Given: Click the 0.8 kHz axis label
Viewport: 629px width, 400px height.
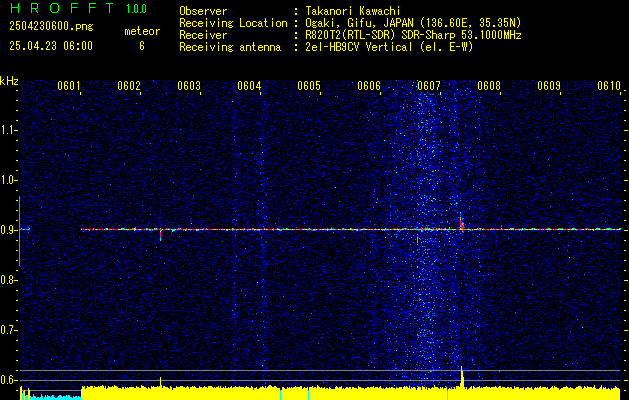Looking at the screenshot, I should pos(8,280).
